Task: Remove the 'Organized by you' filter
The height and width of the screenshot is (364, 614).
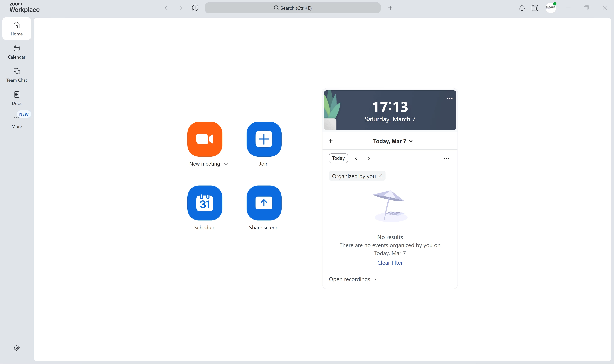Action: pyautogui.click(x=380, y=176)
